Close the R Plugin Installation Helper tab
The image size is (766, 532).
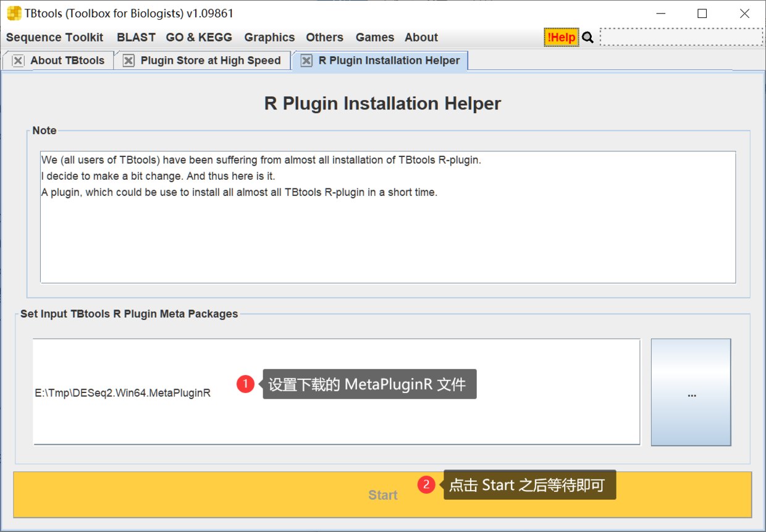(x=306, y=61)
